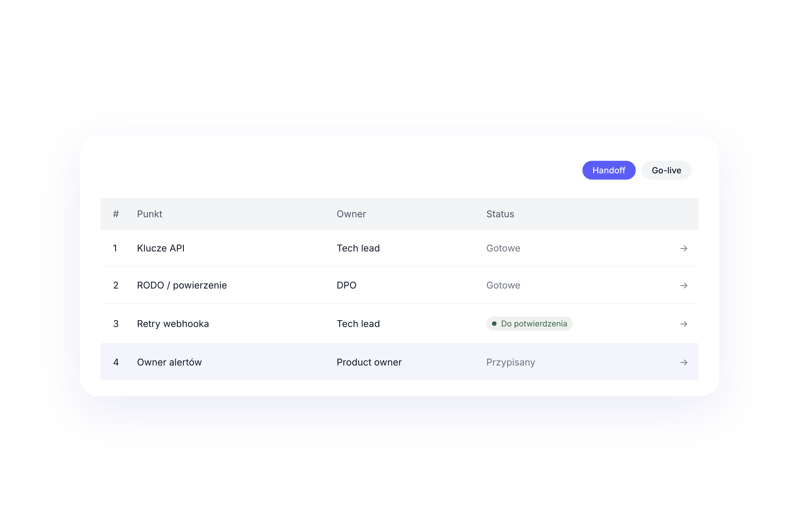
Task: Click row number 2
Action: pyautogui.click(x=116, y=285)
